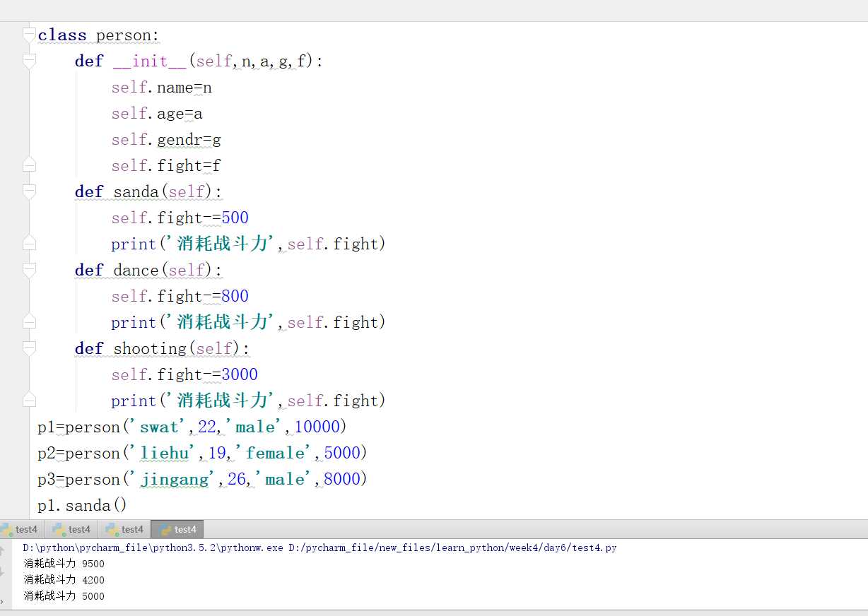868x616 pixels.
Task: Click the p1=person('swat',...) line
Action: 192,427
